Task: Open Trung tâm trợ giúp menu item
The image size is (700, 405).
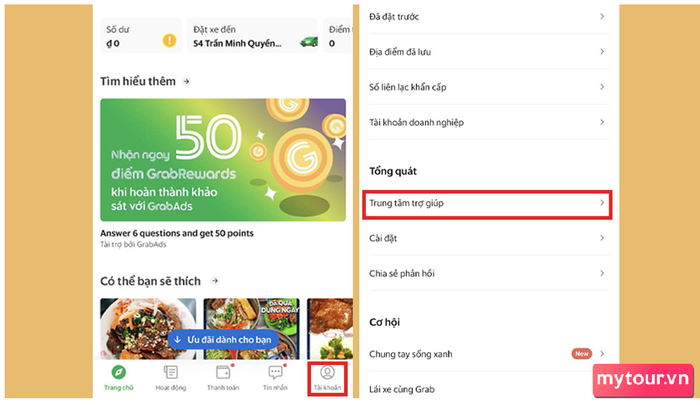Action: (x=487, y=204)
